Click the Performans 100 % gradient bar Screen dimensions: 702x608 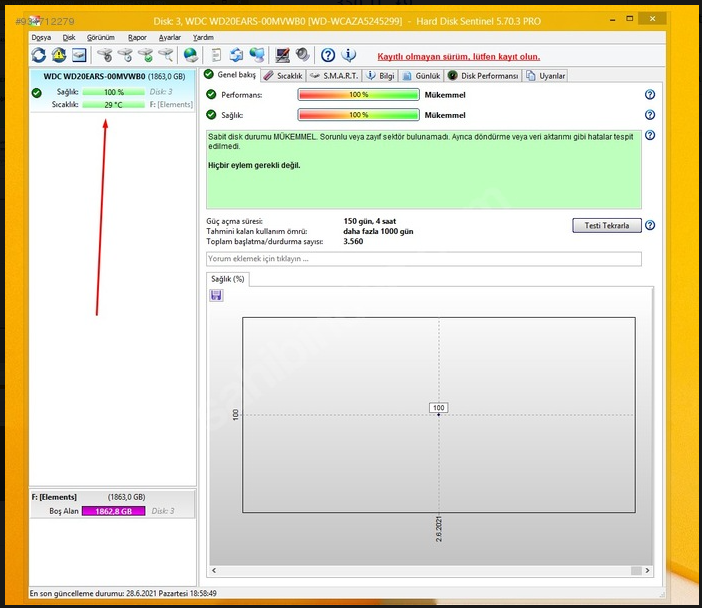tap(358, 94)
